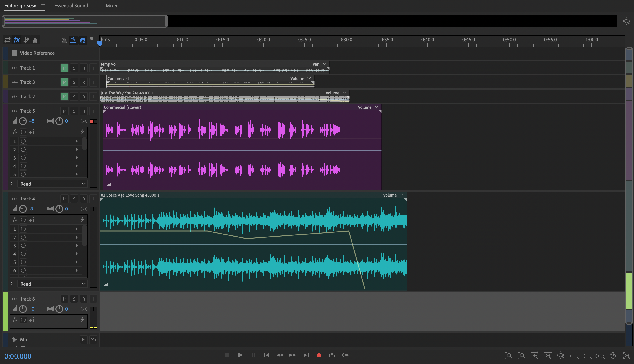634x364 pixels.
Task: Open the Pan dropdown on the temp vo clip
Action: tap(319, 64)
